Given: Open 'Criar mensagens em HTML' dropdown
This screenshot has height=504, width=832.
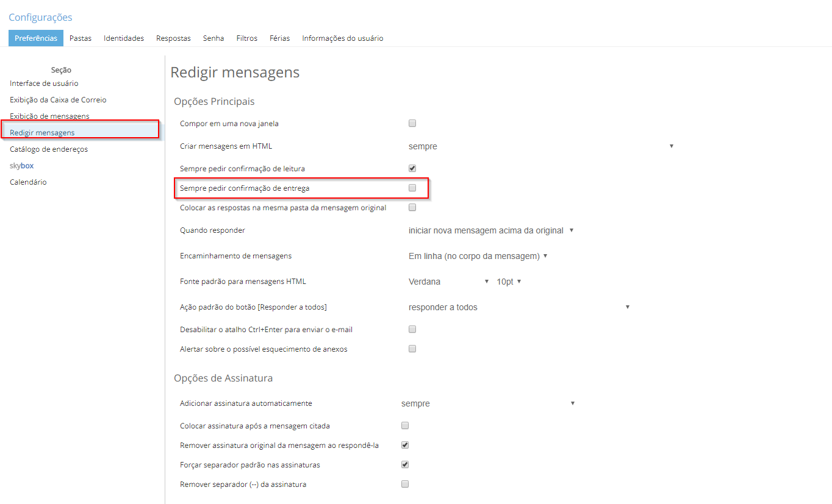Looking at the screenshot, I should 540,146.
